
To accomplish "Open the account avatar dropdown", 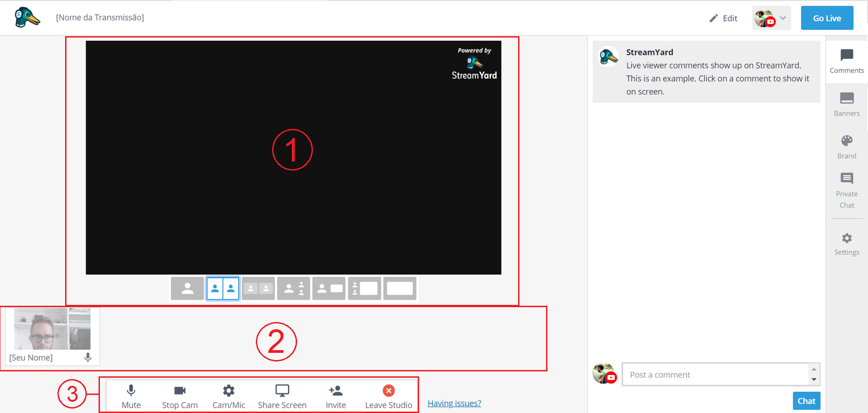I will [x=771, y=18].
